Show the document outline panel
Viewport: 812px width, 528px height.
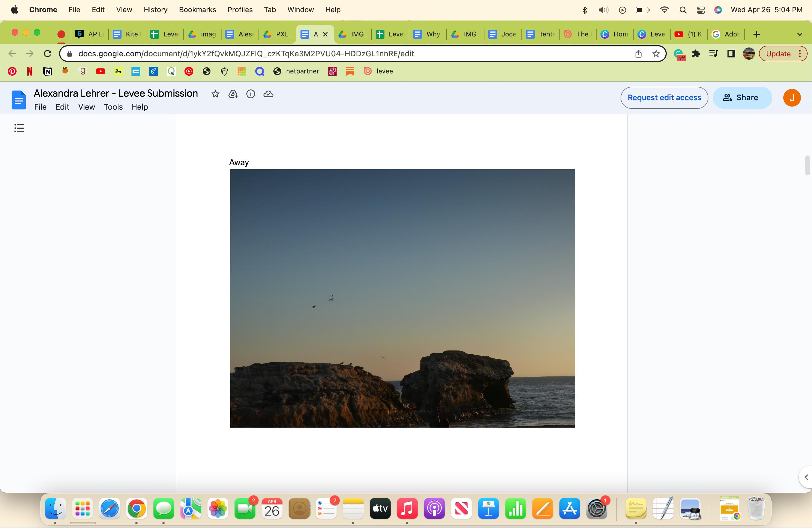(19, 128)
